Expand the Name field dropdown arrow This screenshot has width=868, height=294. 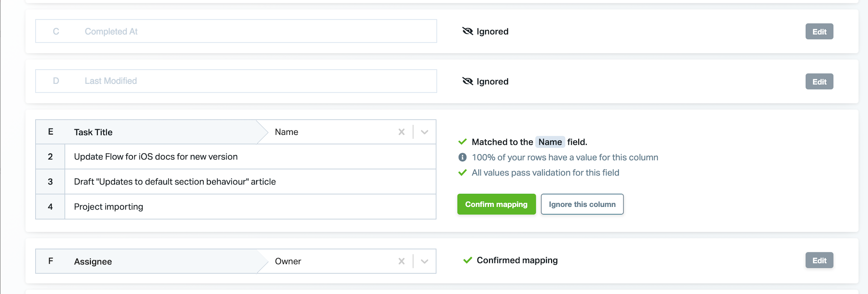[425, 132]
